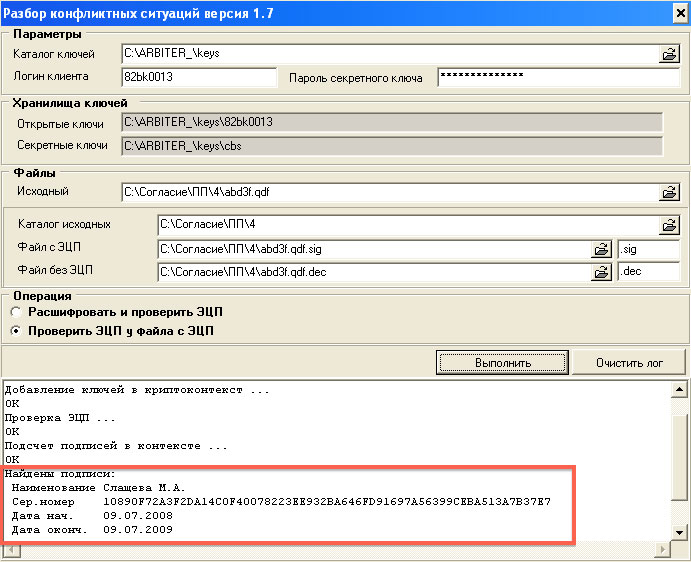Image resolution: width=691 pixels, height=562 pixels.
Task: Select Проверить ЭЦП у файла с ЭЦП
Action: click(x=16, y=330)
